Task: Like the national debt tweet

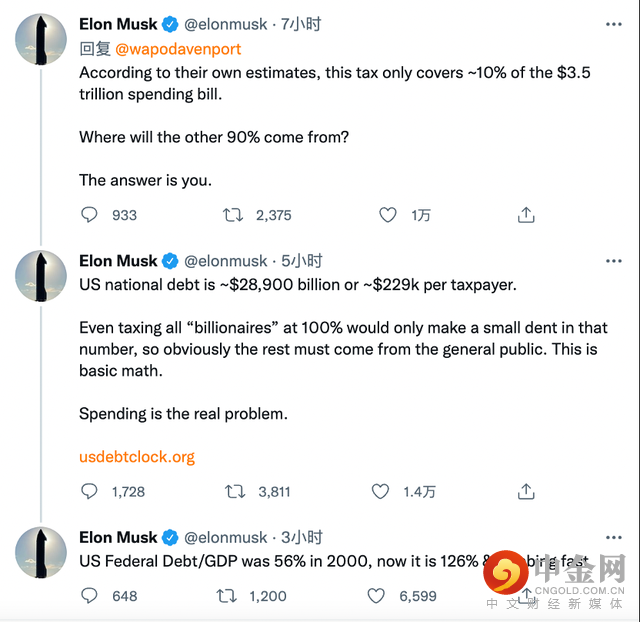Action: (380, 491)
